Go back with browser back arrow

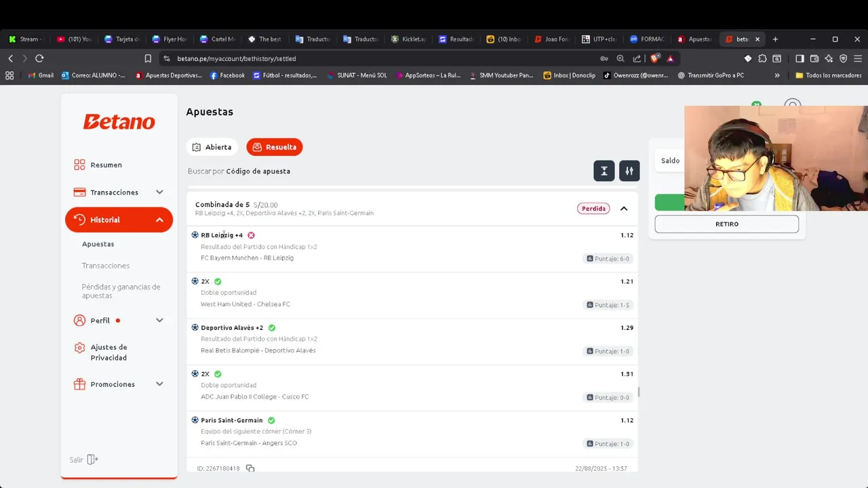[10, 58]
